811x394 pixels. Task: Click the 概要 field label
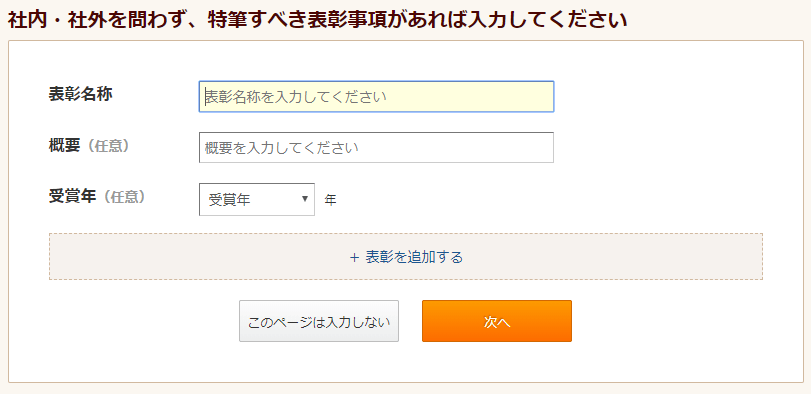tap(65, 146)
